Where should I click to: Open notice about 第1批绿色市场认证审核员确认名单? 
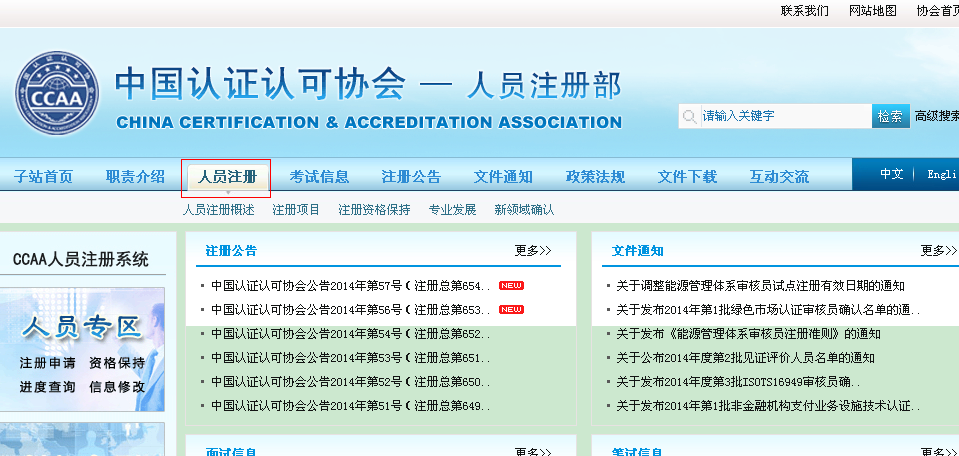(x=768, y=309)
